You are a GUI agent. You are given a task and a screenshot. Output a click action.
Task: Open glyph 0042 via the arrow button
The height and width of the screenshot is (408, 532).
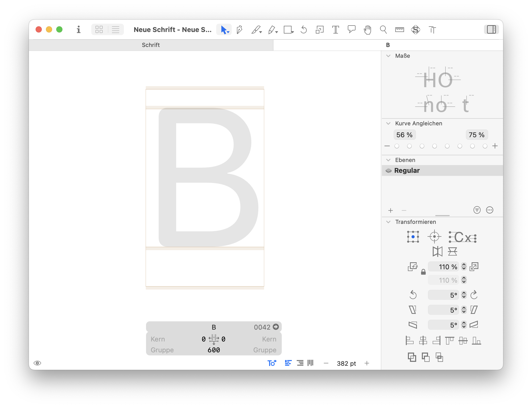tap(276, 327)
